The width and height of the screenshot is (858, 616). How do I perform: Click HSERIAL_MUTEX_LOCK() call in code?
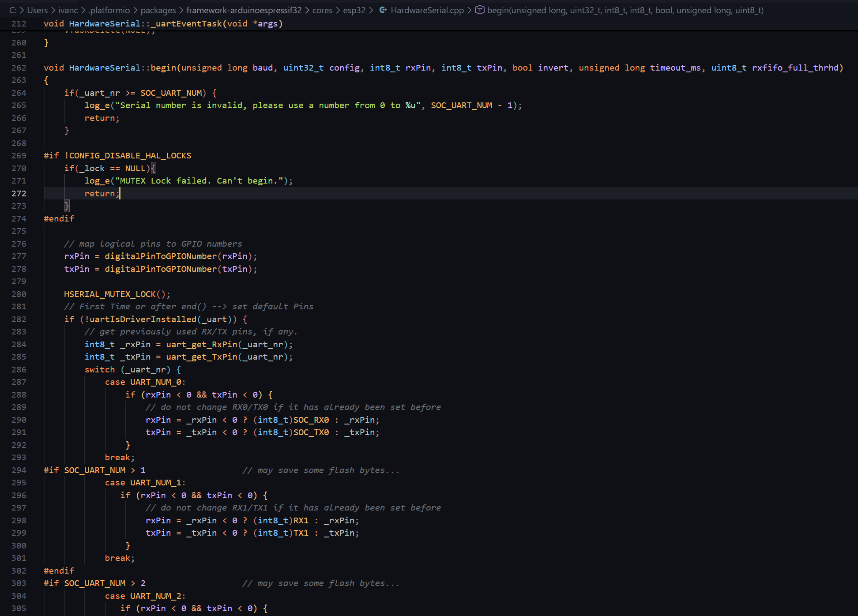point(110,294)
